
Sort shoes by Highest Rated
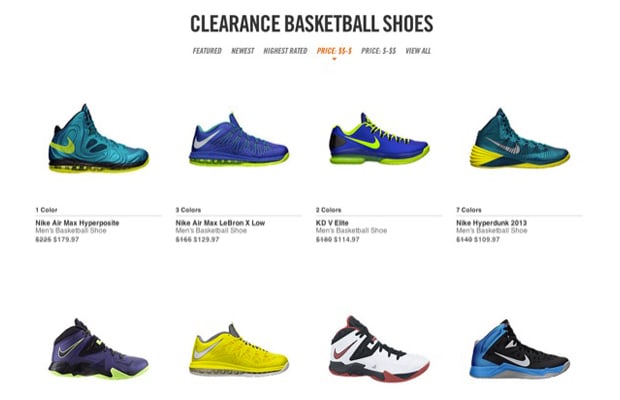(285, 51)
